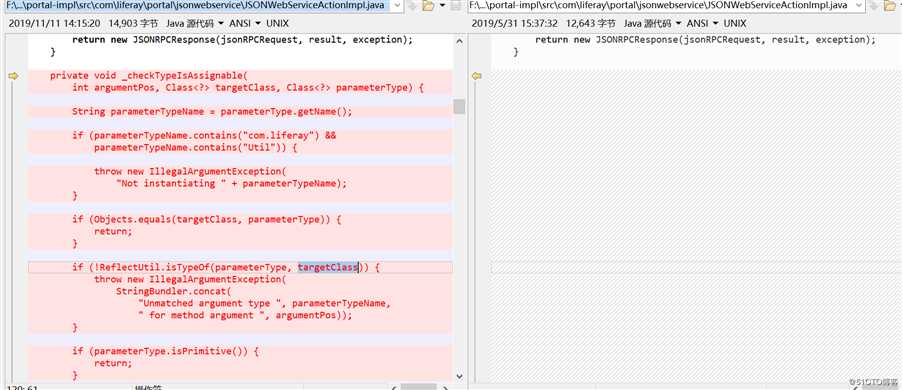The height and width of the screenshot is (390, 902).
Task: Click the highlighted targetClass word
Action: tap(328, 267)
